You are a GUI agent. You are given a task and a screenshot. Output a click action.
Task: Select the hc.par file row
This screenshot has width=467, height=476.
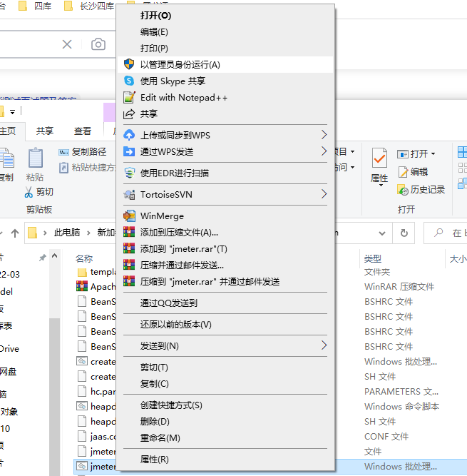click(x=96, y=392)
